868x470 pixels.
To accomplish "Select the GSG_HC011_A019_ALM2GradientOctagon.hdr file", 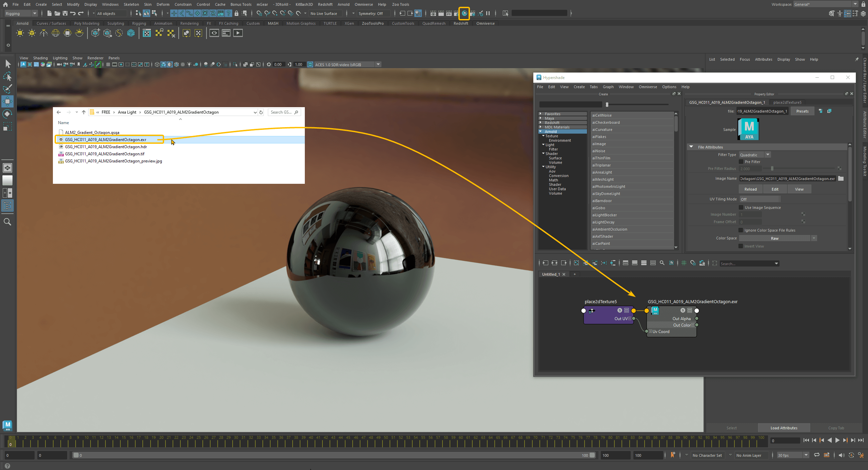I will tap(106, 147).
